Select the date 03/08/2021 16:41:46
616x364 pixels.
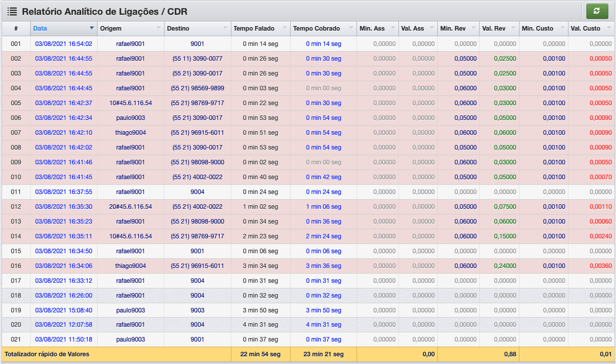point(64,162)
